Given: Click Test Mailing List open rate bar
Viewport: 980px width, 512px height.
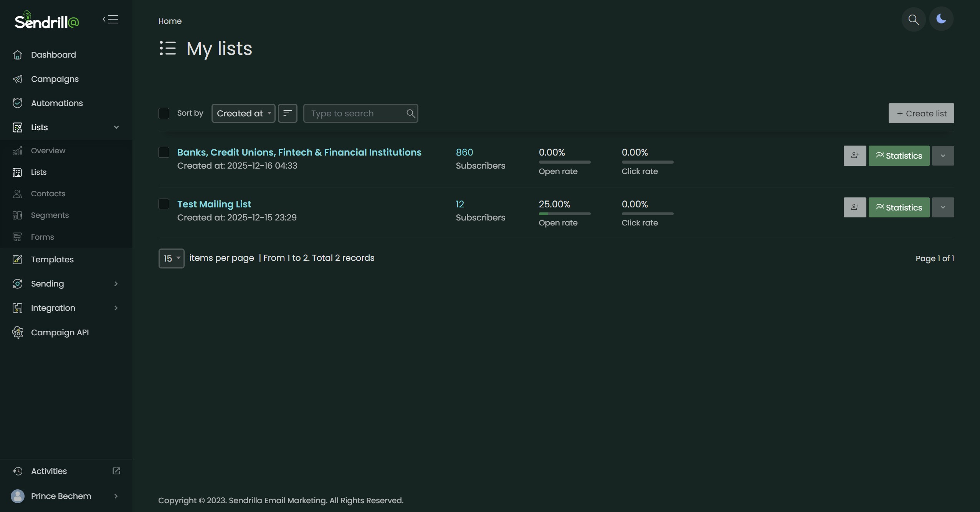Looking at the screenshot, I should point(564,214).
